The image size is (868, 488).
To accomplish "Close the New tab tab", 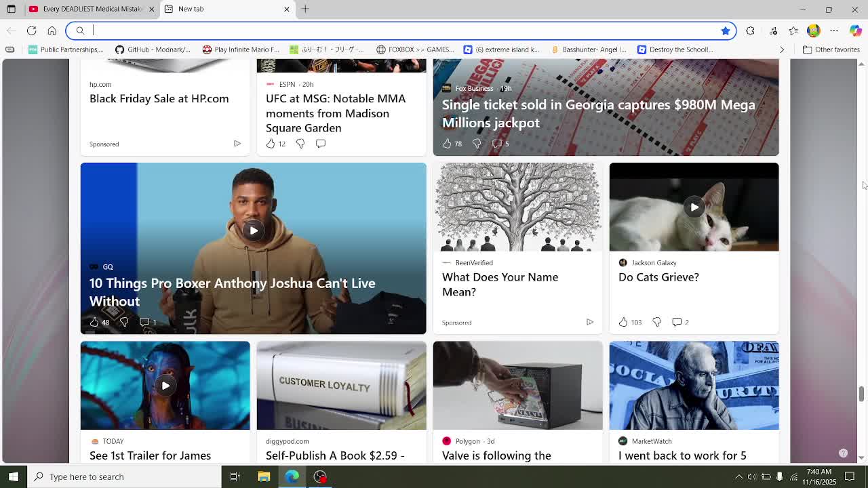I will point(286,9).
